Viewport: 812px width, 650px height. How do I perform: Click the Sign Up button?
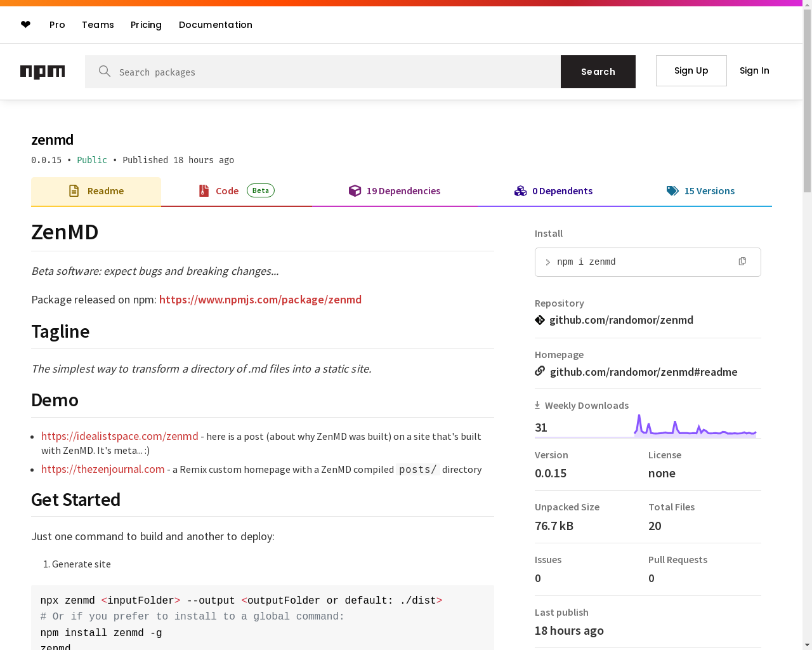691,70
